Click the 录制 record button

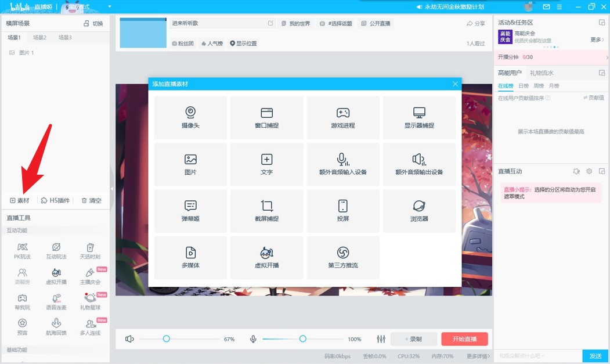[413, 339]
